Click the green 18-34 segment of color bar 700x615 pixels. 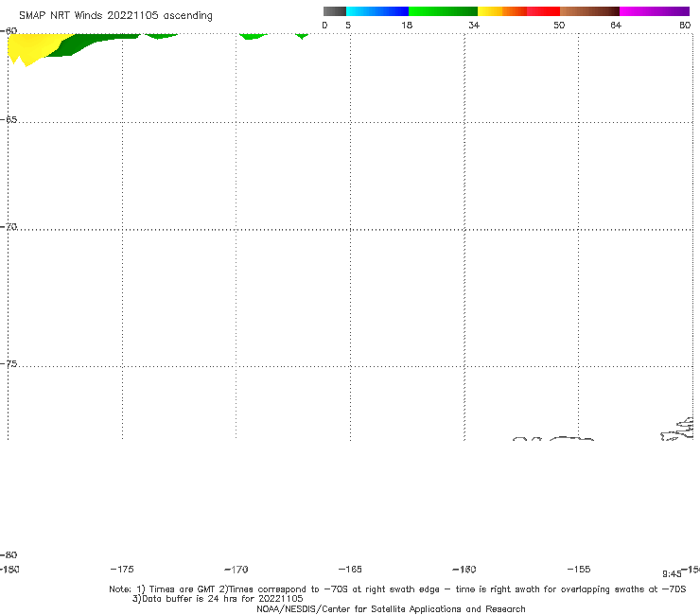tap(443, 11)
